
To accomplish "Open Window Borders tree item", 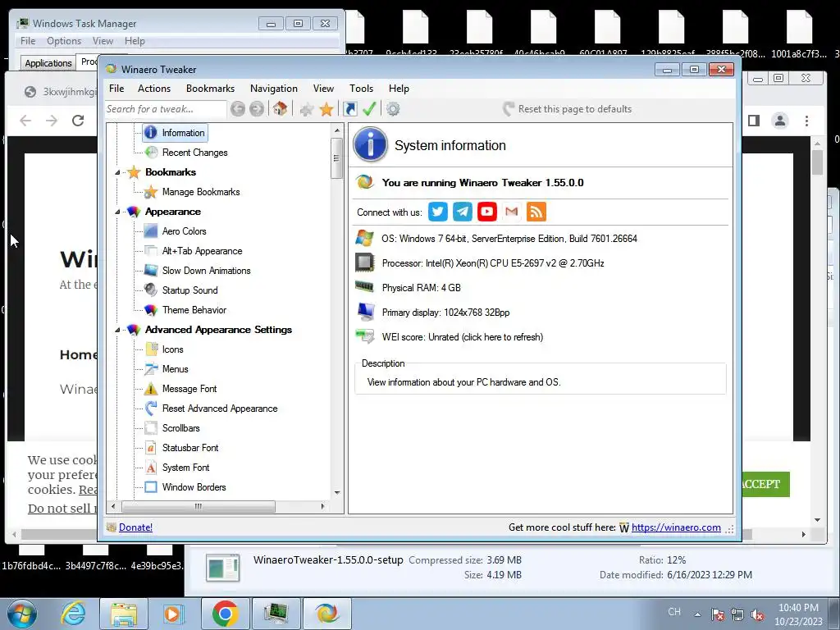I will point(194,487).
